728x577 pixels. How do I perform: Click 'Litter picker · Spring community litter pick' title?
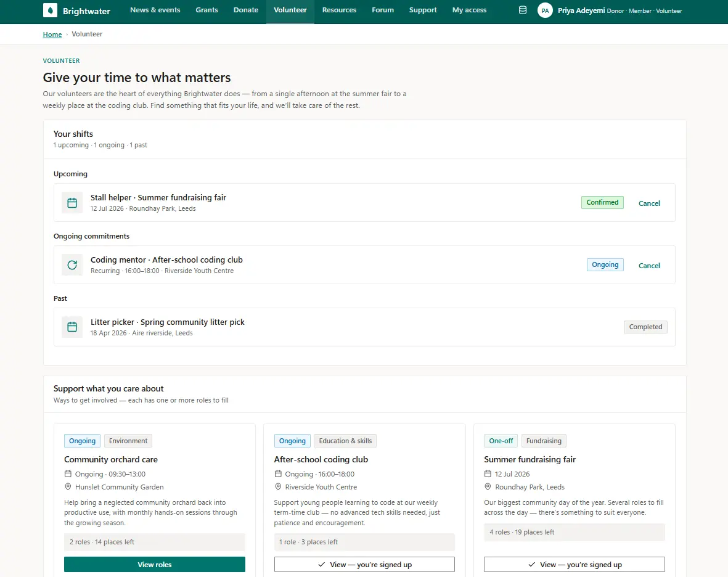[167, 322]
